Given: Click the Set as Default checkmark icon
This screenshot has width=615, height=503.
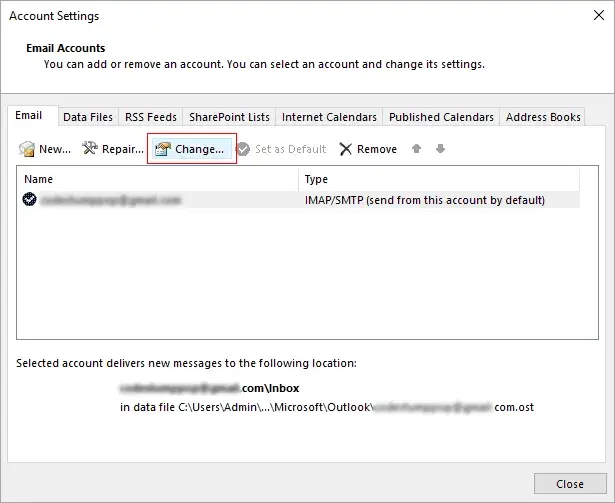Looking at the screenshot, I should click(x=243, y=149).
